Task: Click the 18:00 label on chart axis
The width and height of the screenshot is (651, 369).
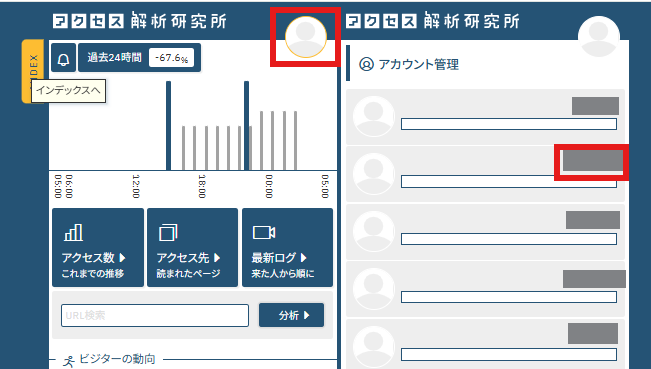Action: [x=202, y=186]
